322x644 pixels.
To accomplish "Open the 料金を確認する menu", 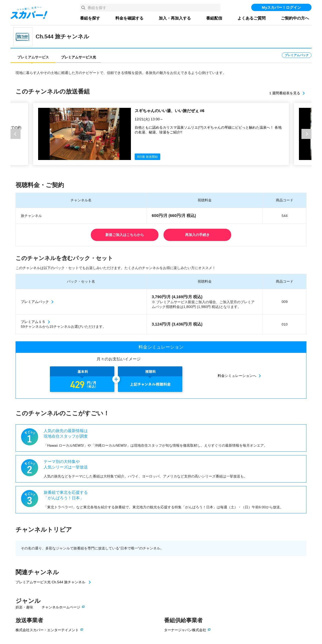I will (129, 18).
